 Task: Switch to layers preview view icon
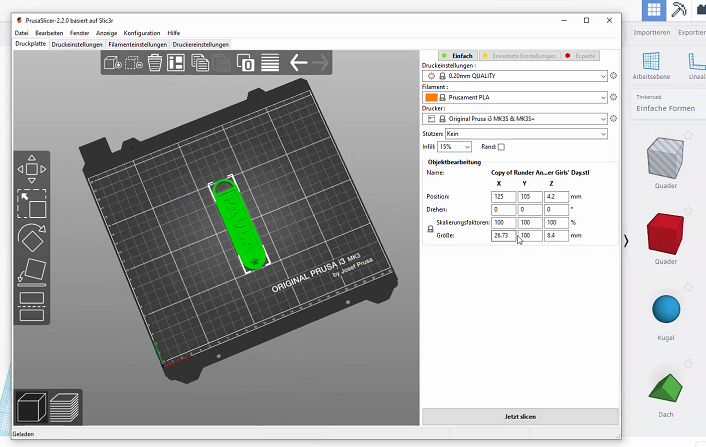click(64, 407)
